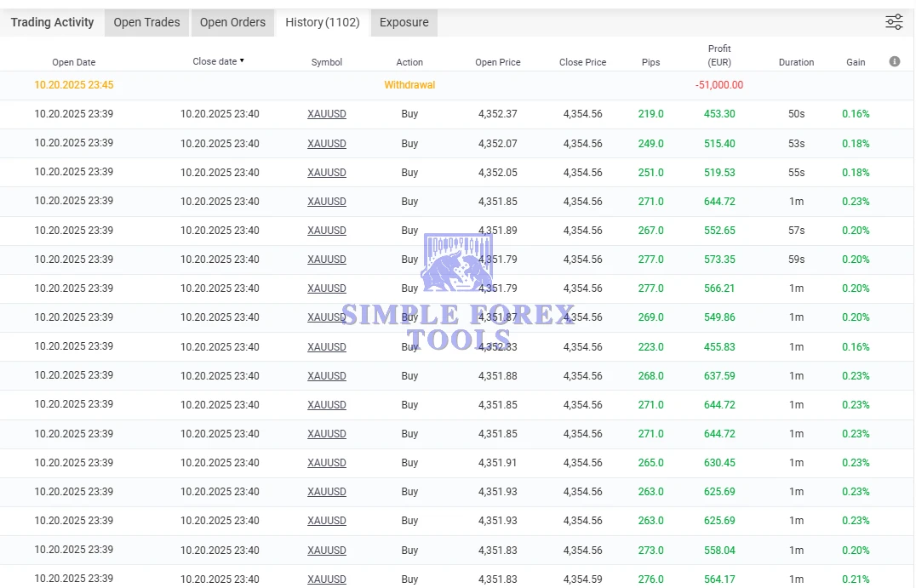Open XAUUSD link for 453.30 profit trade

point(327,114)
